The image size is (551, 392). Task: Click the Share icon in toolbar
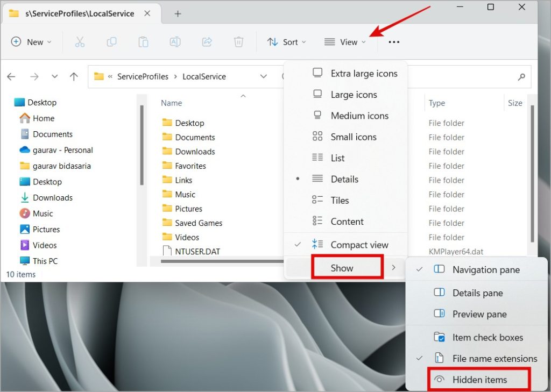click(207, 42)
